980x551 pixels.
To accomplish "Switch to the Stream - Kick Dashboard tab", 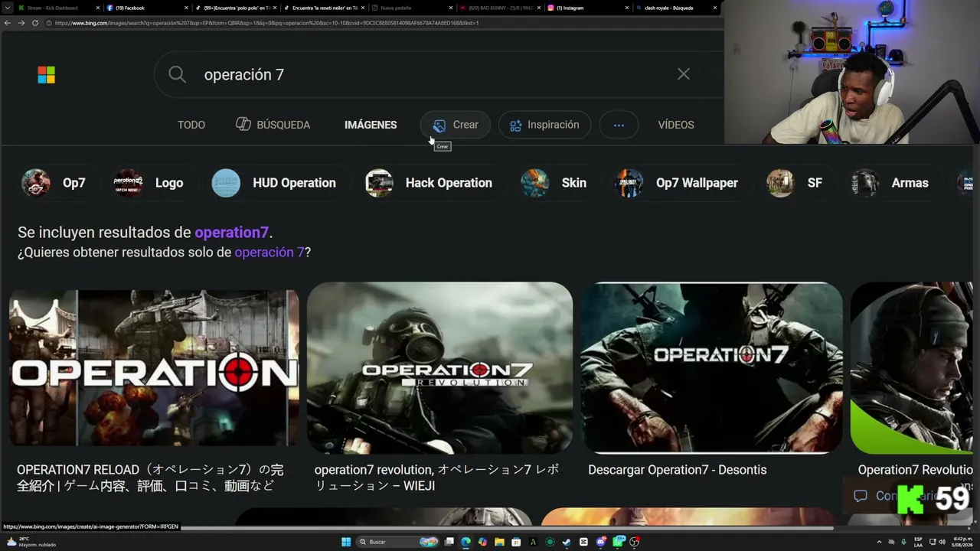I will pyautogui.click(x=57, y=8).
